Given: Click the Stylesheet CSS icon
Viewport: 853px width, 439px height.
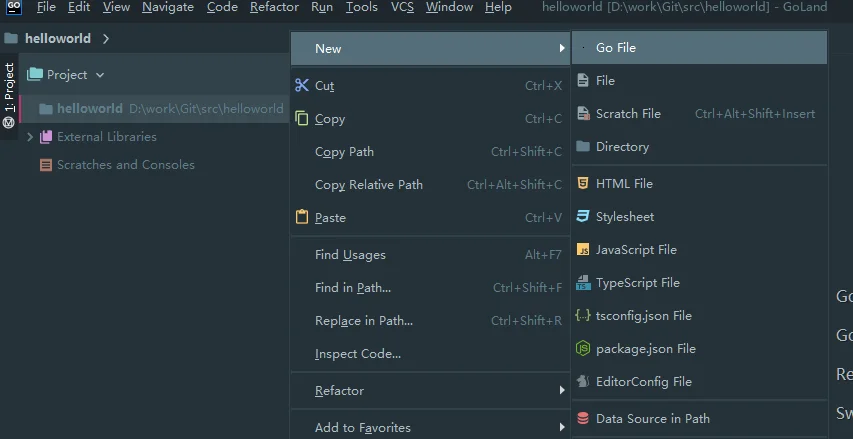Looking at the screenshot, I should click(x=583, y=217).
